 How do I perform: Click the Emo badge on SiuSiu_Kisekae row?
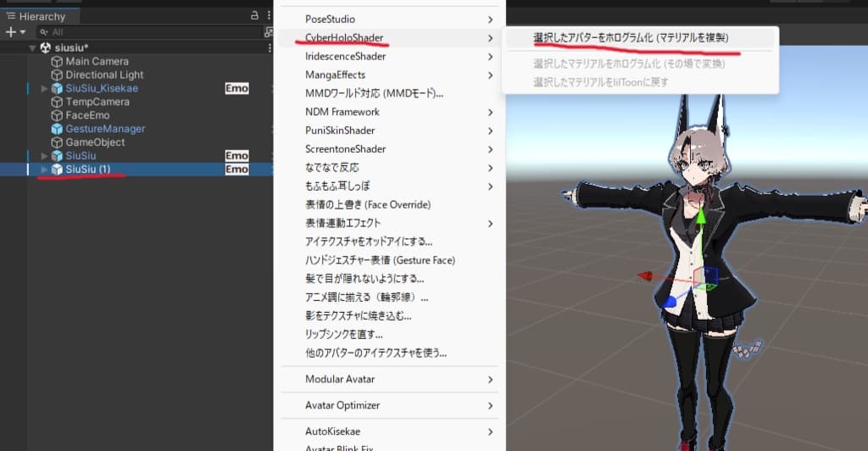237,88
